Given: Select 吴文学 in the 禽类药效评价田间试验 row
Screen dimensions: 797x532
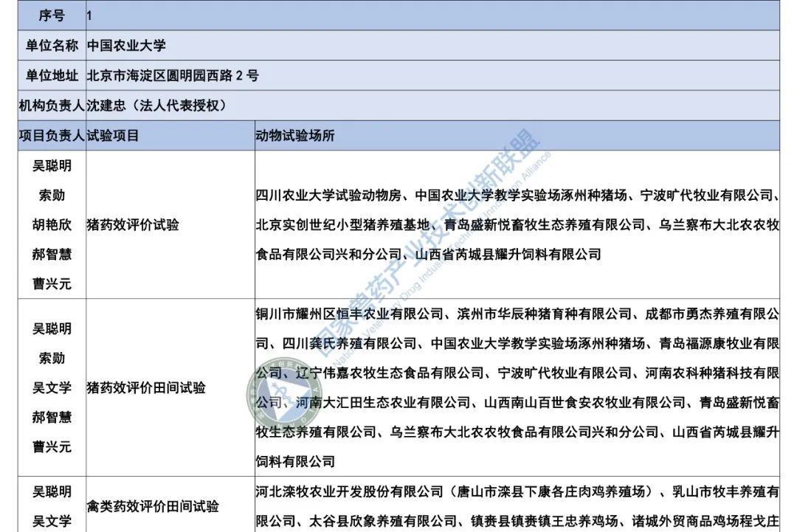Looking at the screenshot, I should (x=52, y=522).
